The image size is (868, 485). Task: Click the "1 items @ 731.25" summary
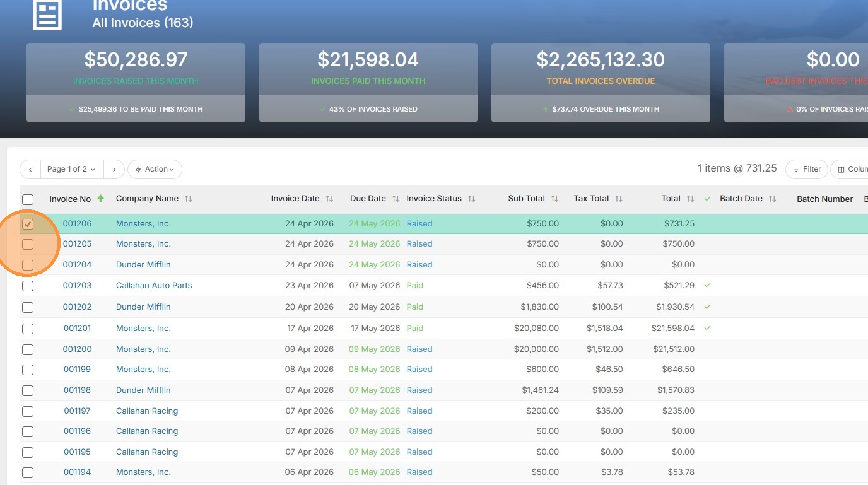pos(737,168)
